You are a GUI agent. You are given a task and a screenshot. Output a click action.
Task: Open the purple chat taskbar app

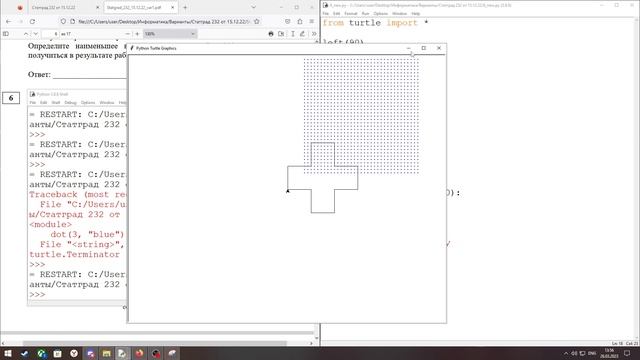[90, 353]
